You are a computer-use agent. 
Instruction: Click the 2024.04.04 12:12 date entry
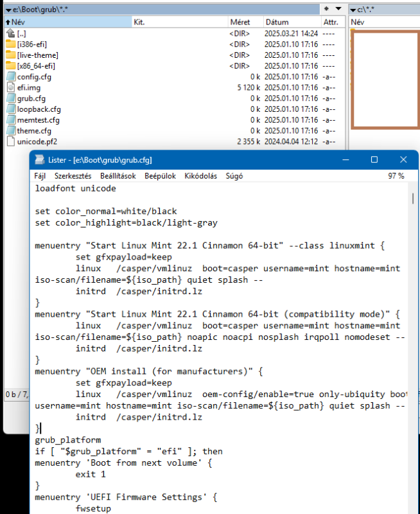coord(291,142)
